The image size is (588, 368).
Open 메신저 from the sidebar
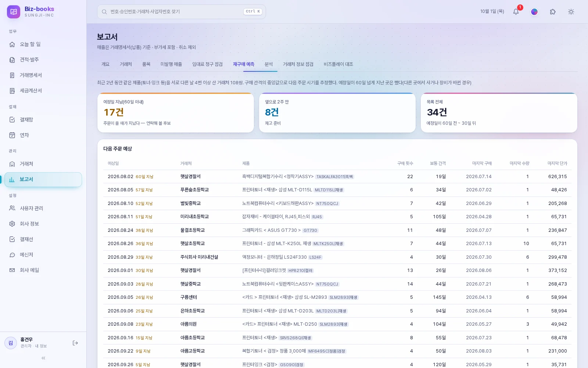tap(43, 255)
